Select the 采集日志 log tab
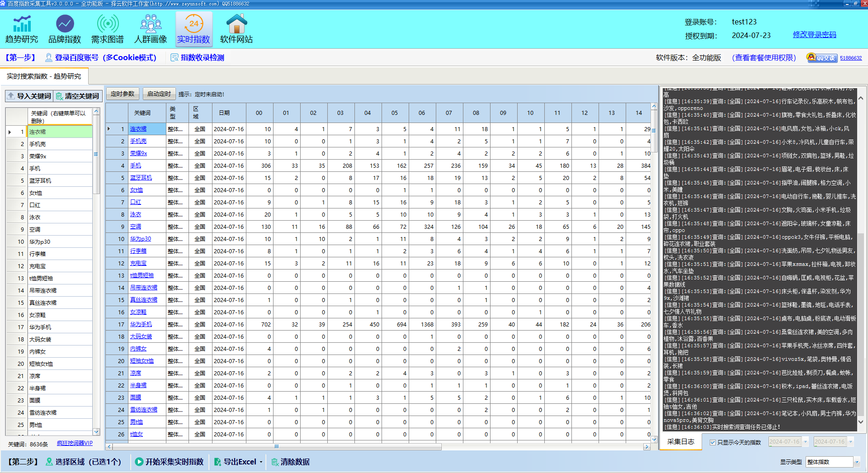 680,442
